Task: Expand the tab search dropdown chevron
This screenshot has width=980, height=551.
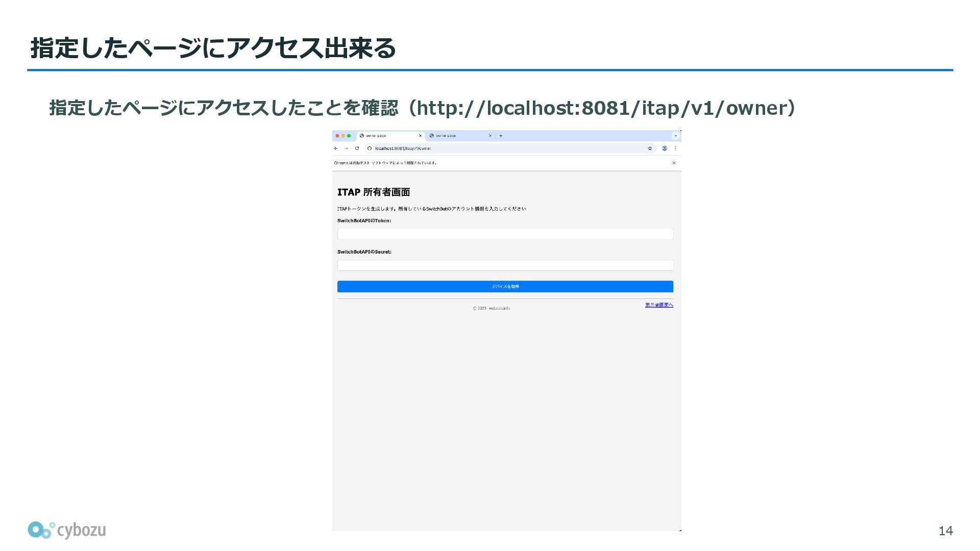Action: point(675,136)
